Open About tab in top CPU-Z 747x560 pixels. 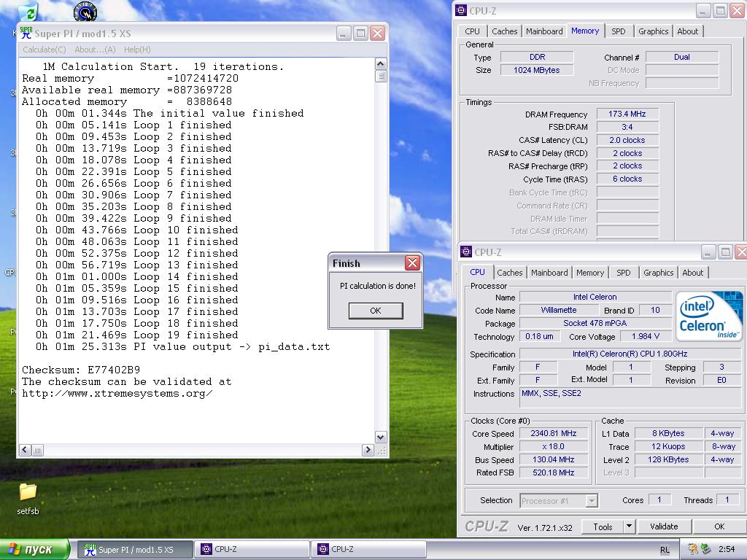[x=687, y=31]
